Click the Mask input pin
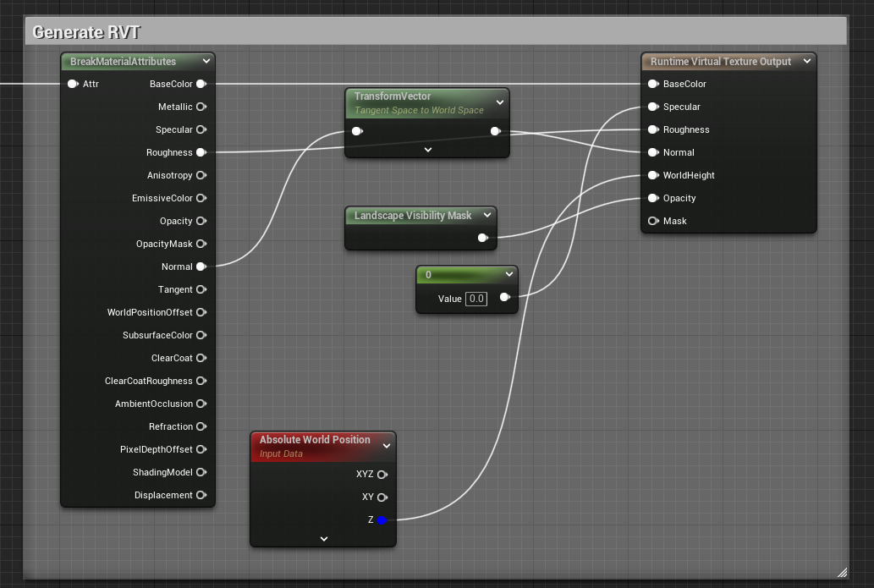This screenshot has width=874, height=588. (x=652, y=221)
